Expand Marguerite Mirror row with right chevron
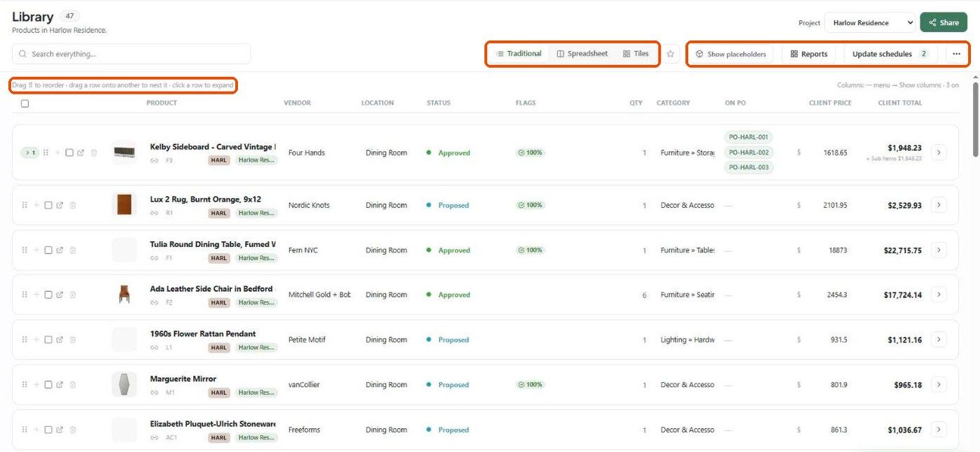 [939, 384]
